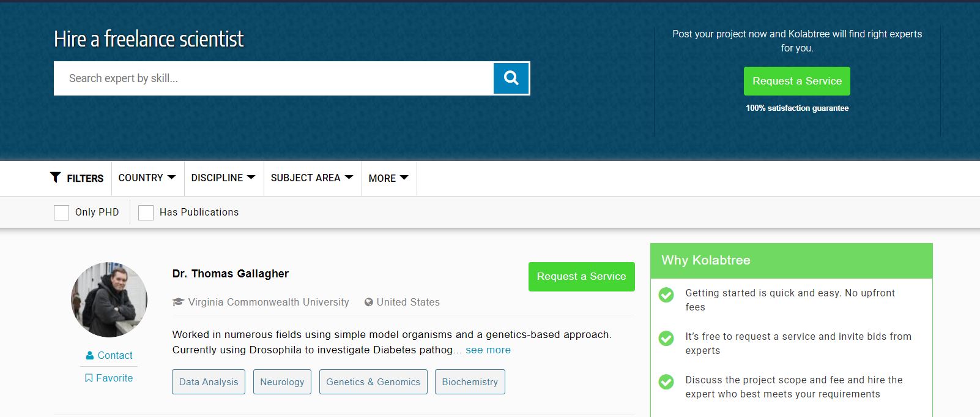Click the graduation cap university icon

click(178, 302)
